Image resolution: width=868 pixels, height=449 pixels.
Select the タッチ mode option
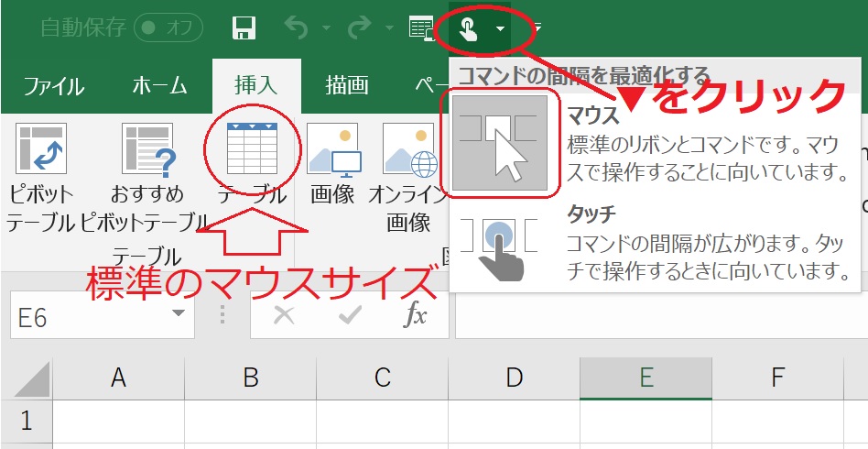pyautogui.click(x=653, y=243)
